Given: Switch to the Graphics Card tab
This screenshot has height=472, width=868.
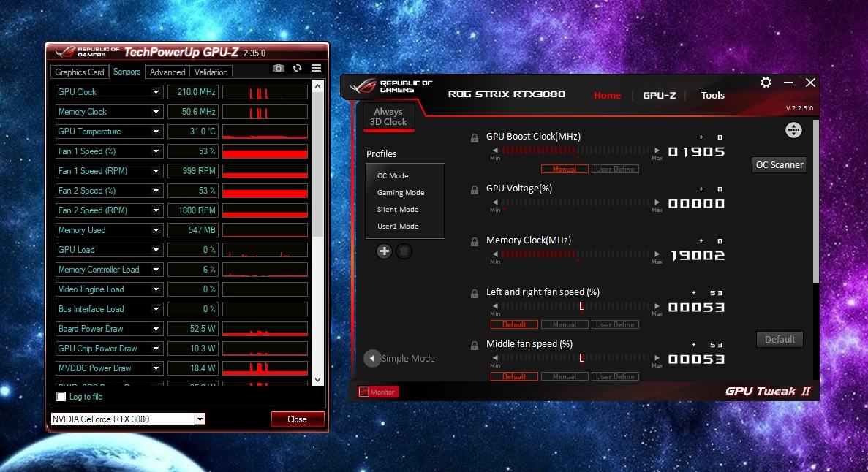Looking at the screenshot, I should point(79,72).
